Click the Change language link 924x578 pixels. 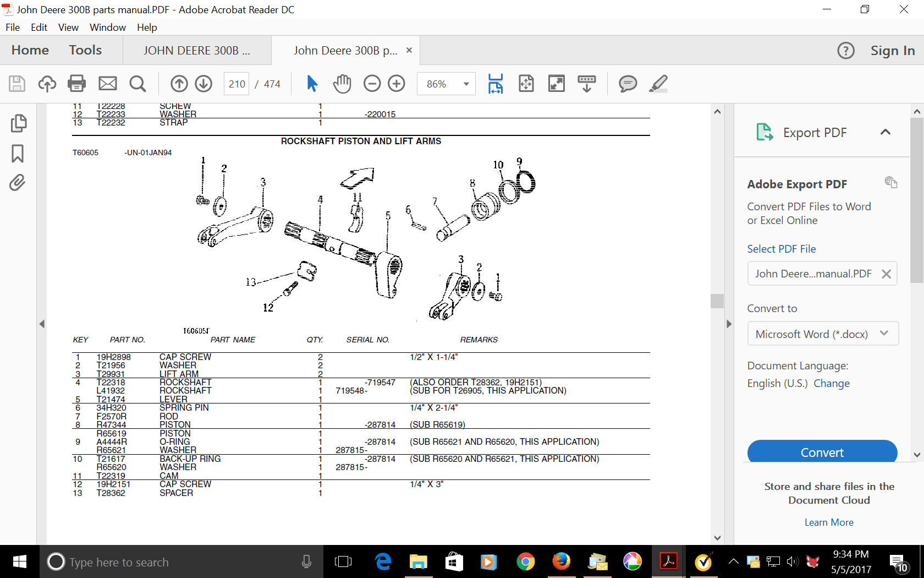click(x=831, y=383)
